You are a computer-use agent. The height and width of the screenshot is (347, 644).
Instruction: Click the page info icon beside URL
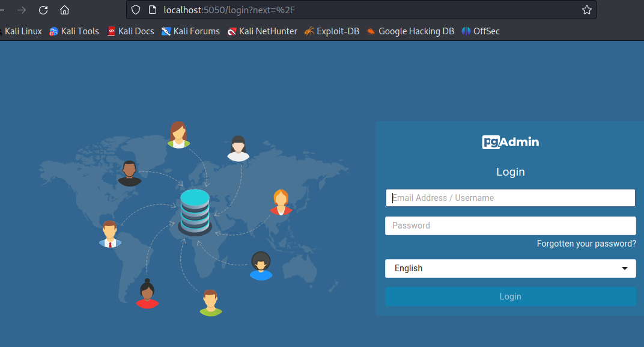(153, 10)
